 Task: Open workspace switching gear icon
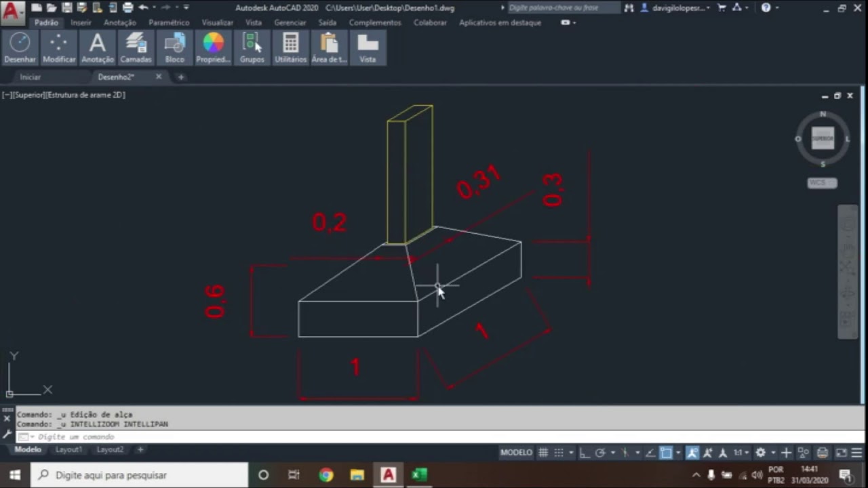tap(760, 453)
